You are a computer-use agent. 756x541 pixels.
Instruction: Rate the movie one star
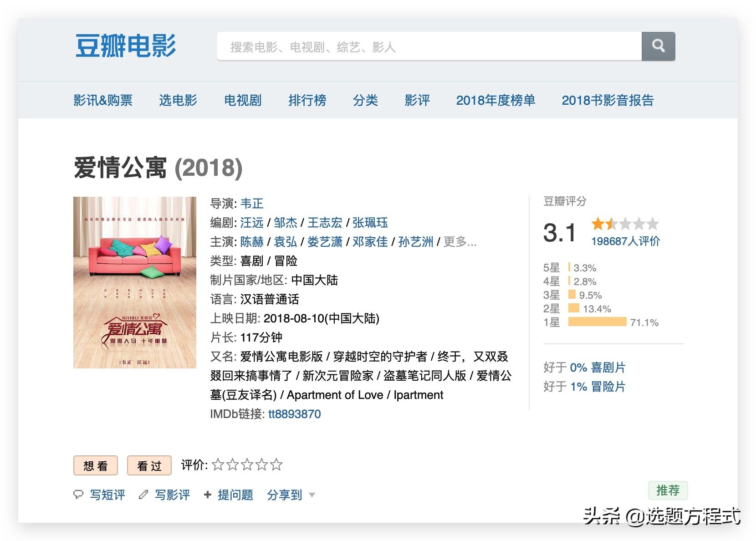point(218,464)
